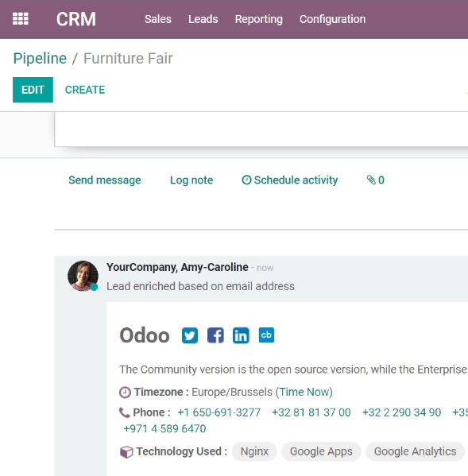Click Amy-Caroline's avatar photo
468x476 pixels.
(x=83, y=276)
